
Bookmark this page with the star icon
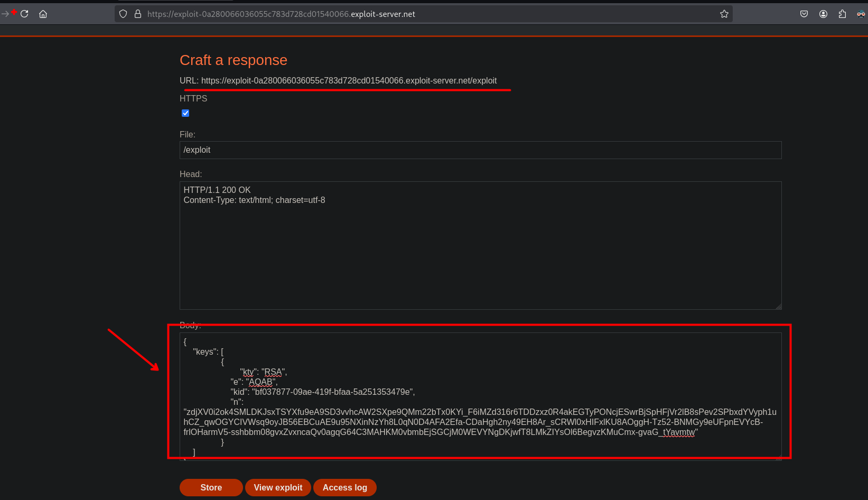[724, 14]
